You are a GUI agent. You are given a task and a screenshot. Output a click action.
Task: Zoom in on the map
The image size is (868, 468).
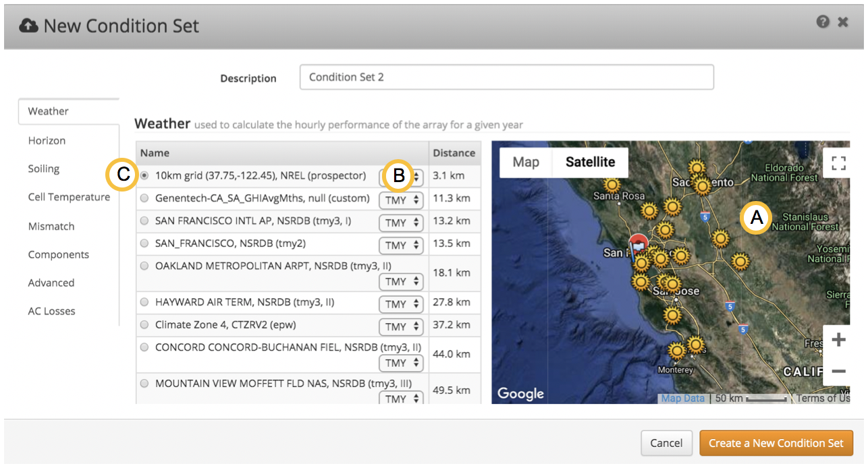click(838, 339)
